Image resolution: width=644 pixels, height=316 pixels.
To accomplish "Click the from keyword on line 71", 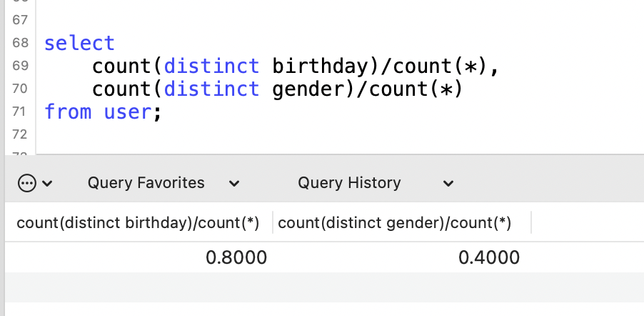I will click(x=68, y=112).
